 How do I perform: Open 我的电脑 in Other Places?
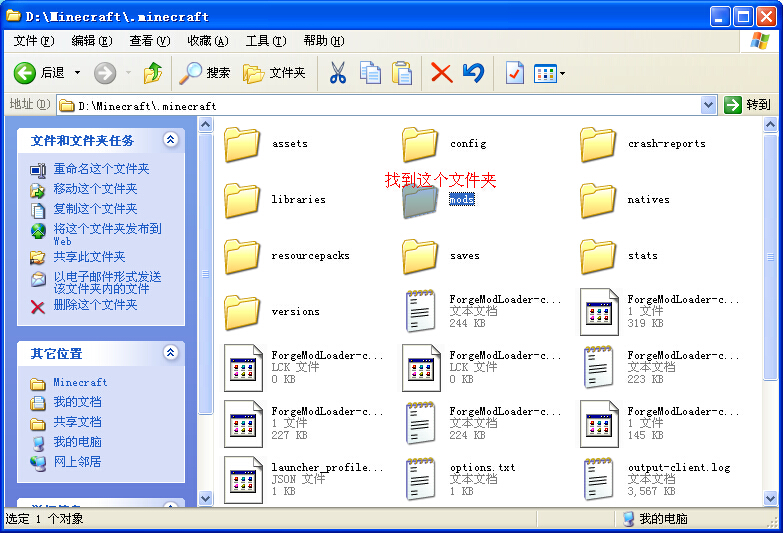coord(77,442)
